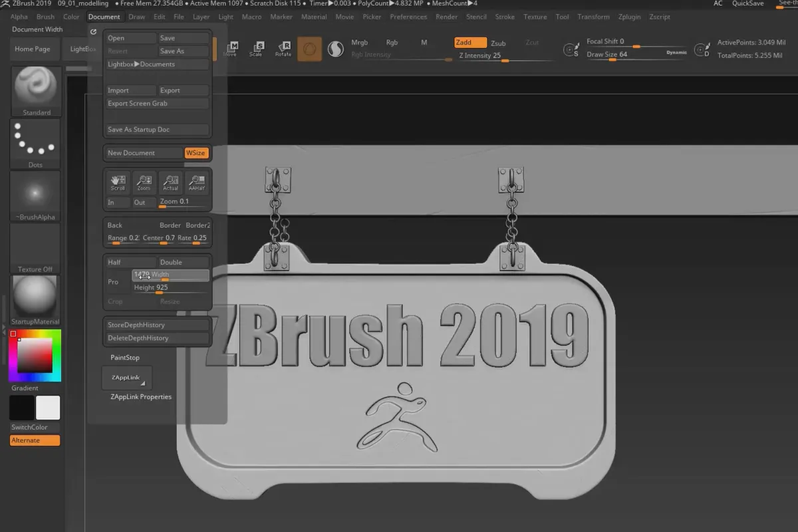Click the Save As button
The width and height of the screenshot is (798, 532).
tap(184, 51)
